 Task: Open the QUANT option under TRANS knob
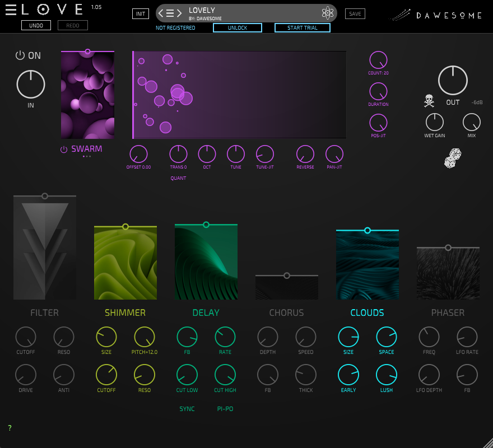click(x=178, y=178)
